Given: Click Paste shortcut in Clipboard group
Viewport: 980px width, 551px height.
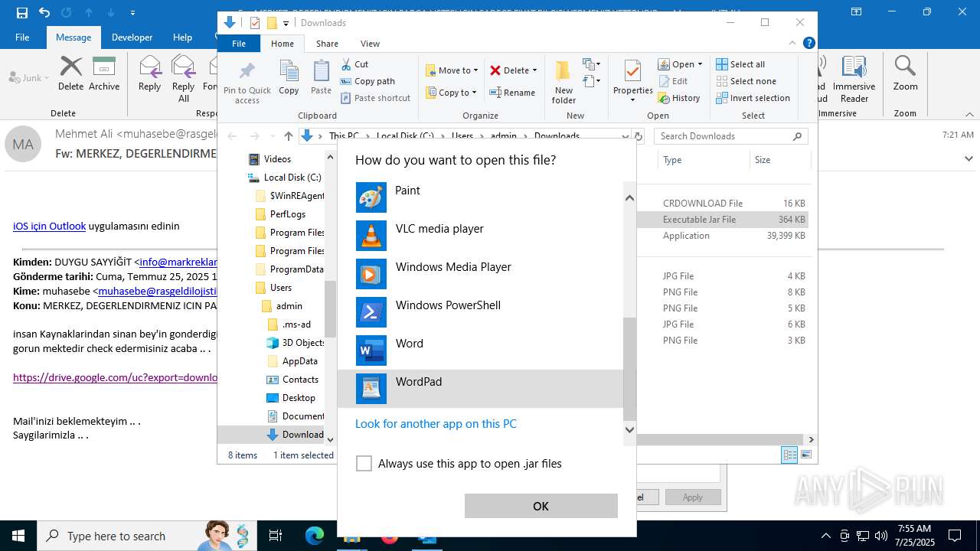Looking at the screenshot, I should [375, 98].
